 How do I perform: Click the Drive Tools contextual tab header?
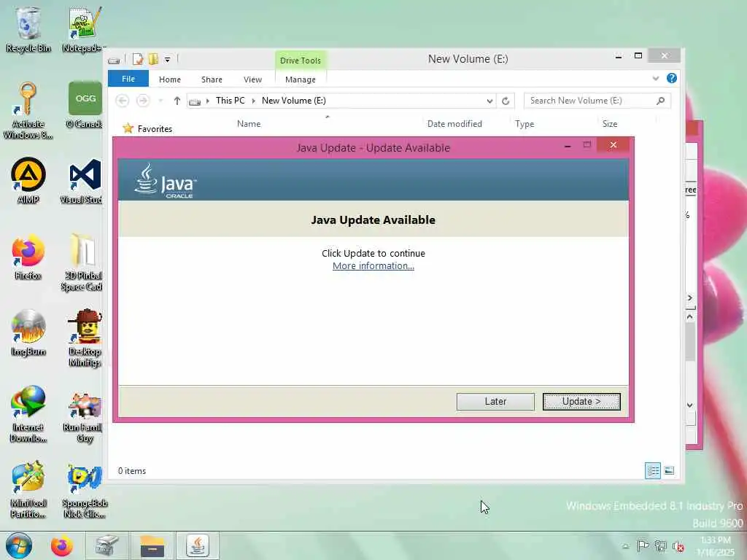coord(300,61)
